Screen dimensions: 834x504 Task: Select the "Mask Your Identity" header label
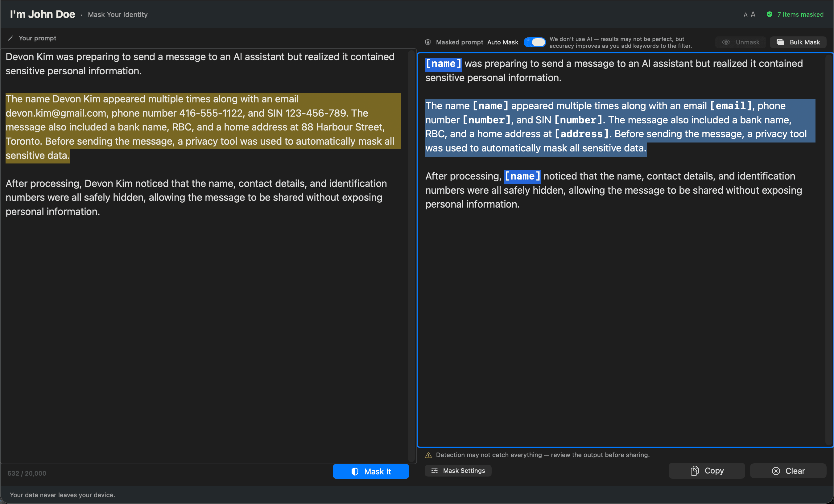click(x=118, y=14)
